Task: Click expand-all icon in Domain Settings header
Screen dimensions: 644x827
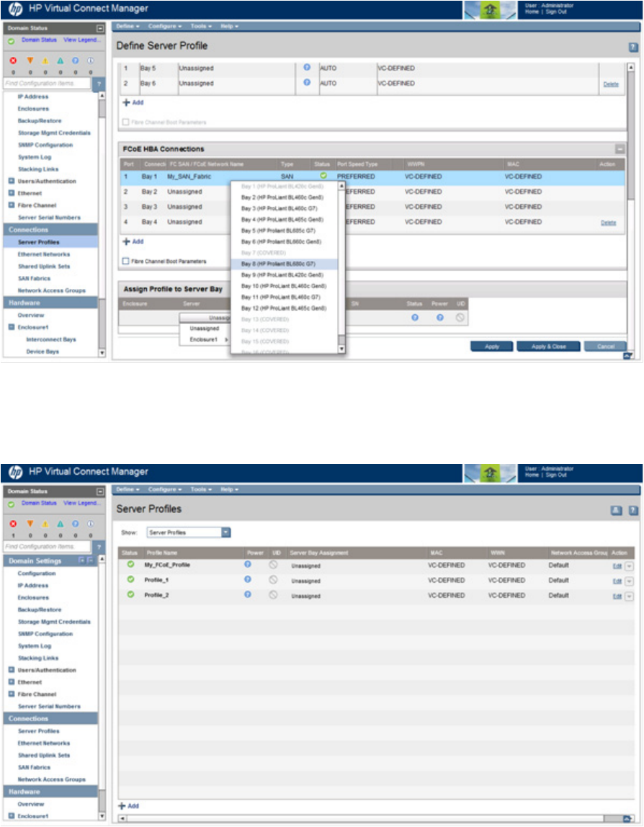Action: 81,560
